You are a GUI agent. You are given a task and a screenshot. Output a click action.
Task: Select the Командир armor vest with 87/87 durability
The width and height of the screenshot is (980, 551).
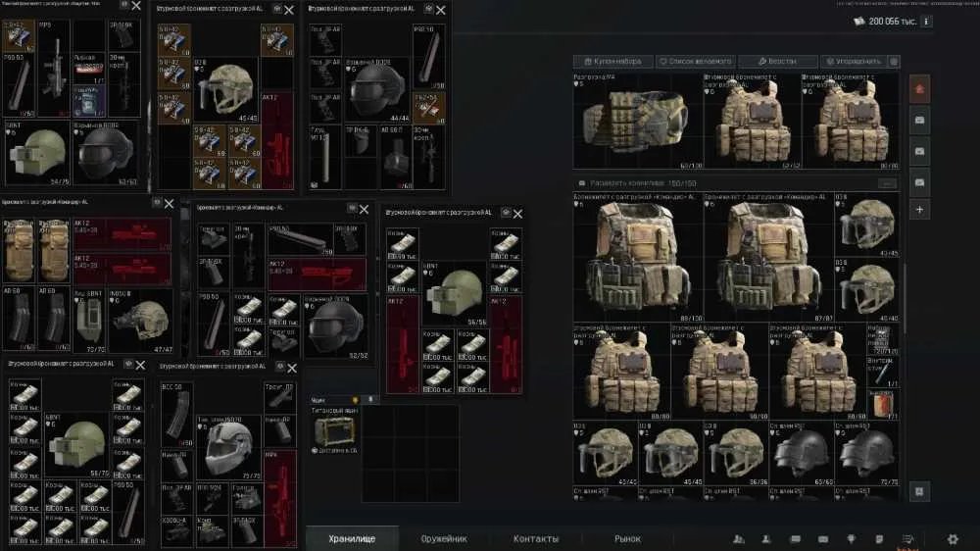point(768,258)
